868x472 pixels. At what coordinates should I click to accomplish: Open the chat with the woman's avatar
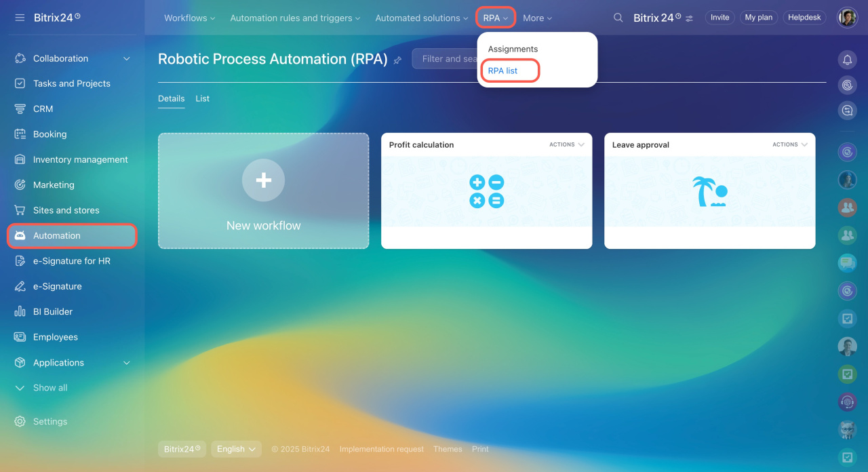pyautogui.click(x=847, y=180)
